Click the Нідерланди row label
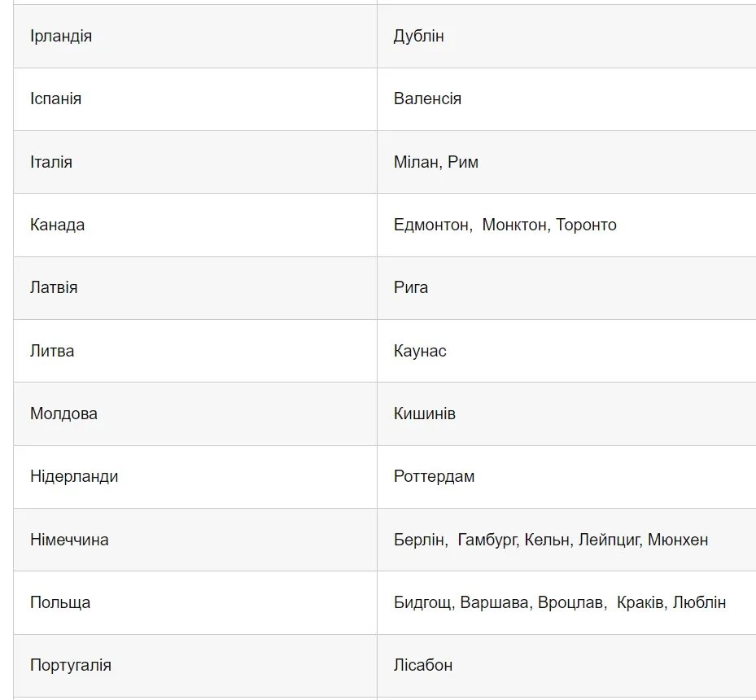 tap(74, 476)
